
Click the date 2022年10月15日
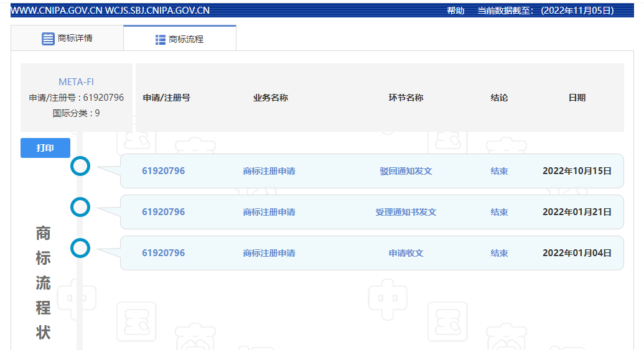(577, 171)
